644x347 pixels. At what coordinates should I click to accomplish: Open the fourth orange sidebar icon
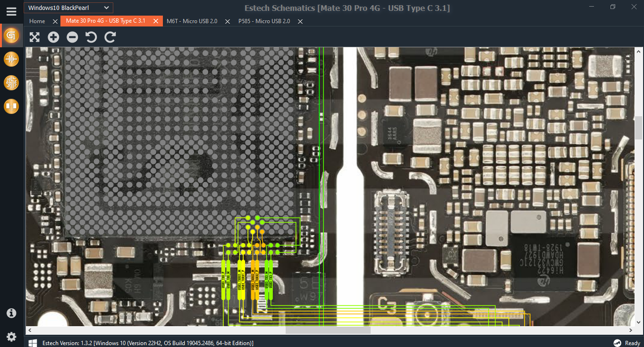[11, 106]
